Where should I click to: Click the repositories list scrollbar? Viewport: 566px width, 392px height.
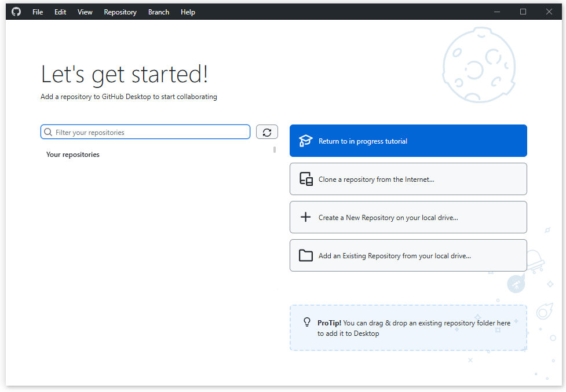[x=273, y=149]
